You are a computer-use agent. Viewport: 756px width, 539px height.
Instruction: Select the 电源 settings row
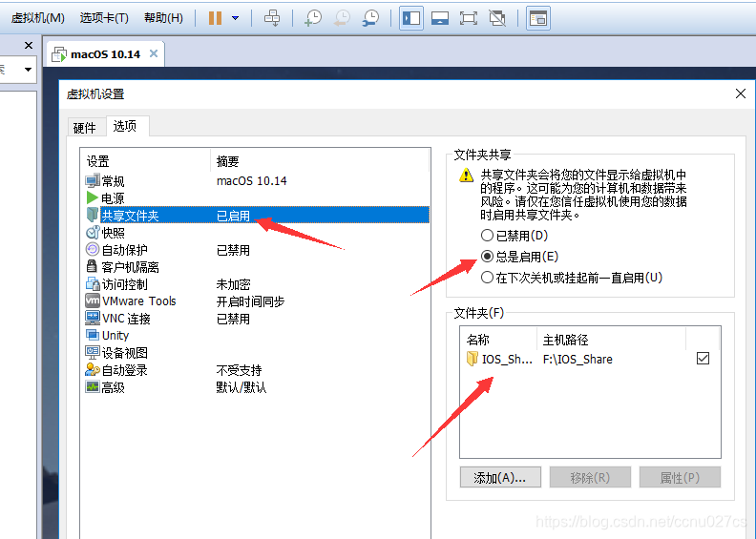(x=256, y=198)
